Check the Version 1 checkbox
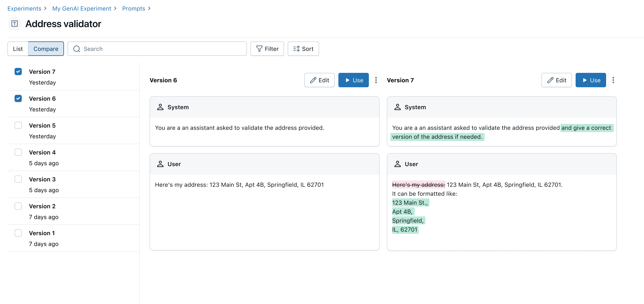Viewport: 644px width, 304px height. [x=18, y=233]
